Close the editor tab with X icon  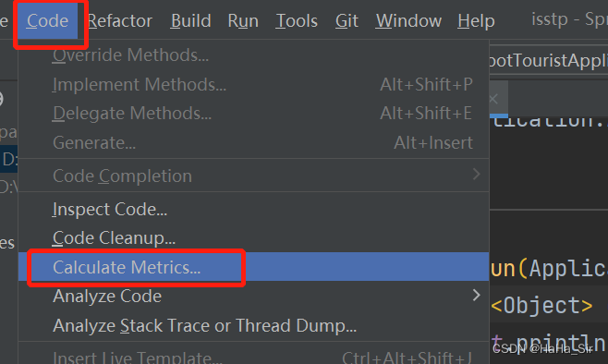point(493,99)
